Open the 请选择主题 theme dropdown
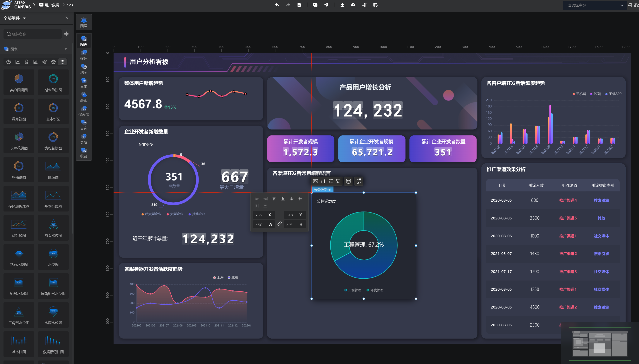Screen dimensions: 639x364 pos(594,5)
